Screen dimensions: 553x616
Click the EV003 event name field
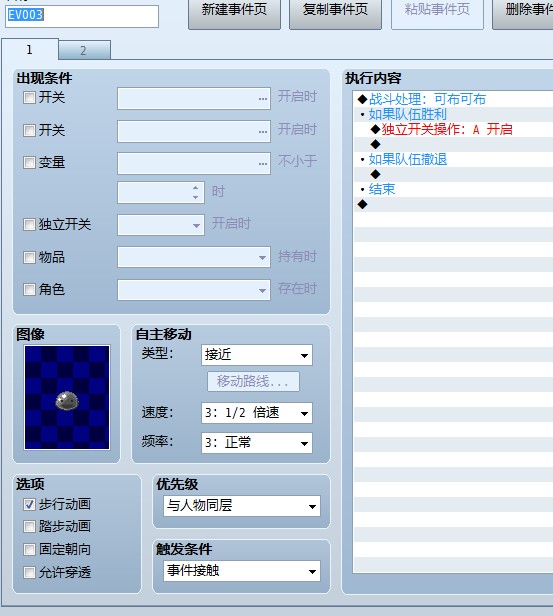[82, 16]
